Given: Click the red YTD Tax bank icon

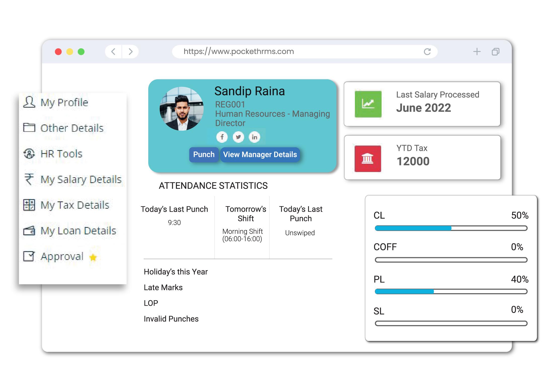Looking at the screenshot, I should (x=367, y=159).
